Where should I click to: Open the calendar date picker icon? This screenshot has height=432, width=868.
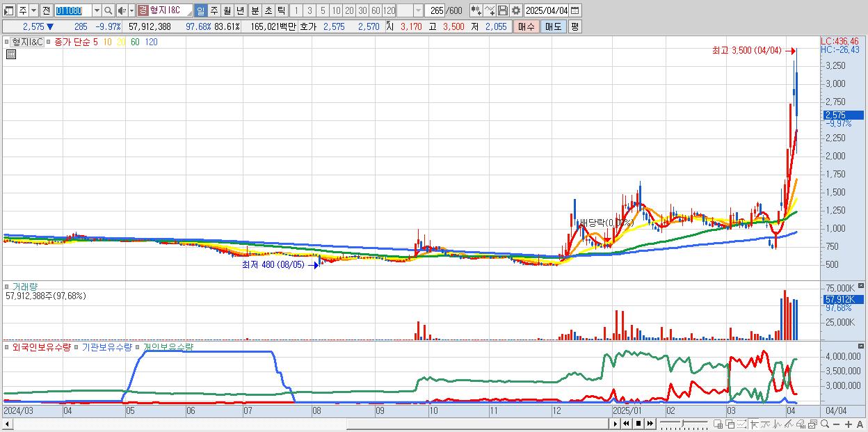click(575, 10)
